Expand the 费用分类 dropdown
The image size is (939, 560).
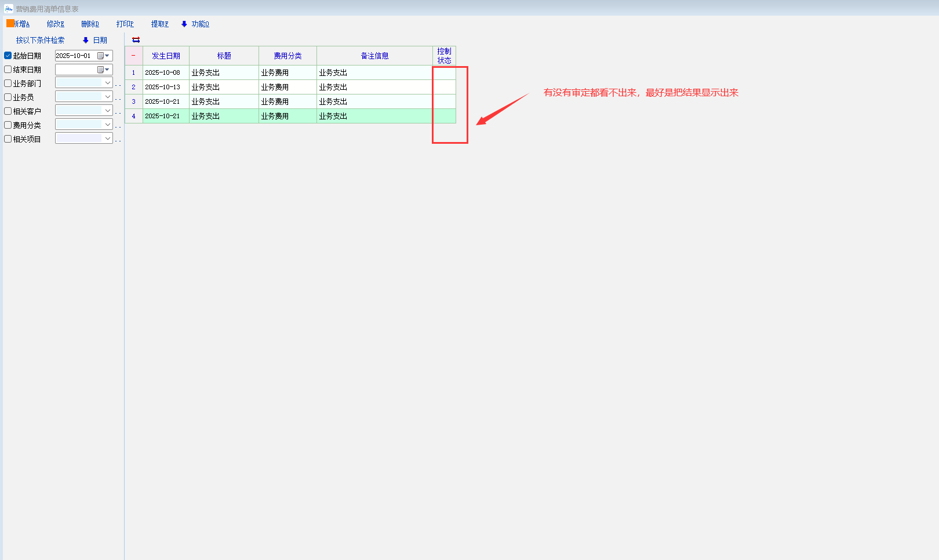coord(107,125)
